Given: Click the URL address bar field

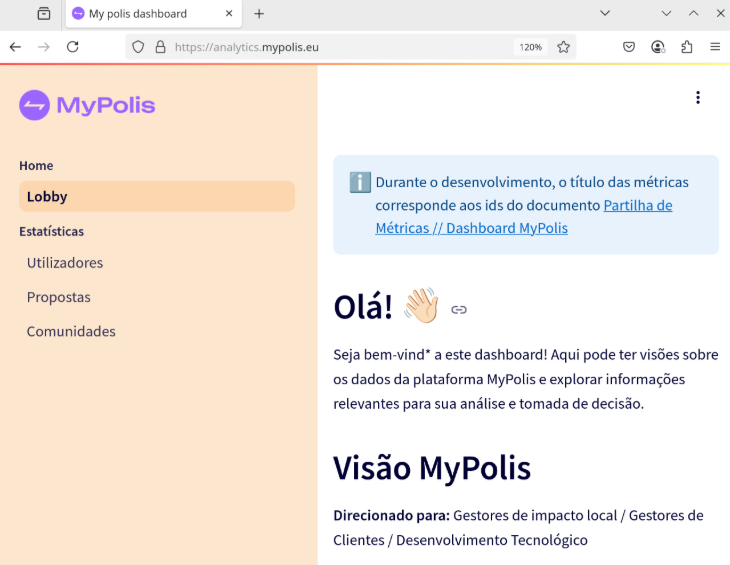Looking at the screenshot, I should [340, 47].
